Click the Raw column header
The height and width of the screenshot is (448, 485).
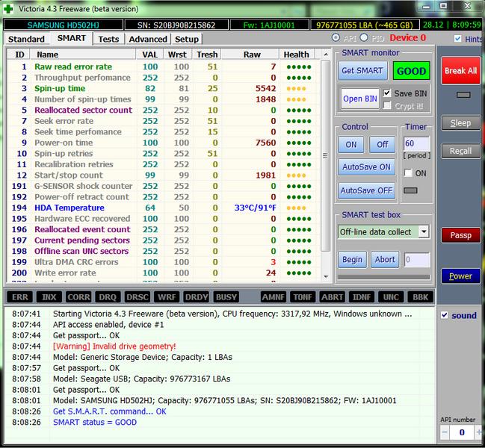[251, 55]
